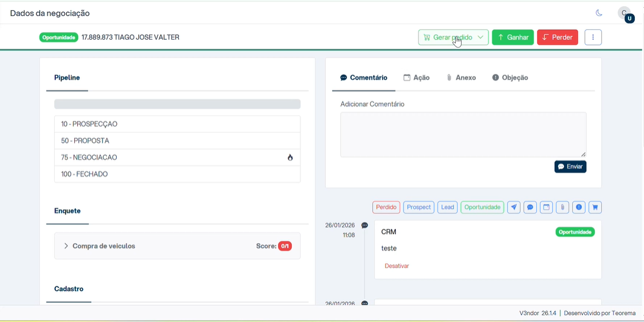Open Gerar pedido dropdown arrow
Screen dimensions: 644x322
[481, 37]
